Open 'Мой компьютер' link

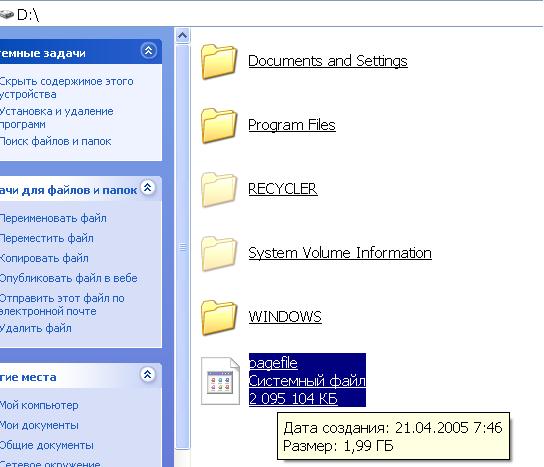coord(39,405)
